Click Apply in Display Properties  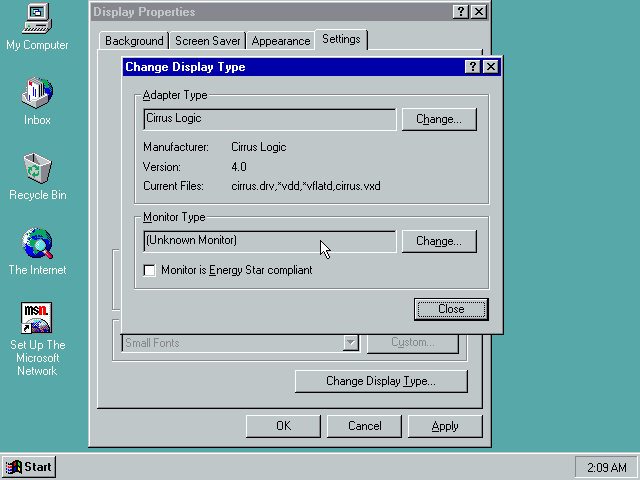click(445, 426)
